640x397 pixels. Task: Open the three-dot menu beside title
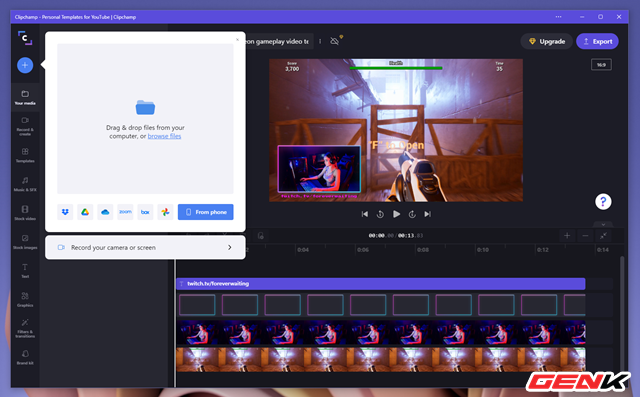(320, 41)
